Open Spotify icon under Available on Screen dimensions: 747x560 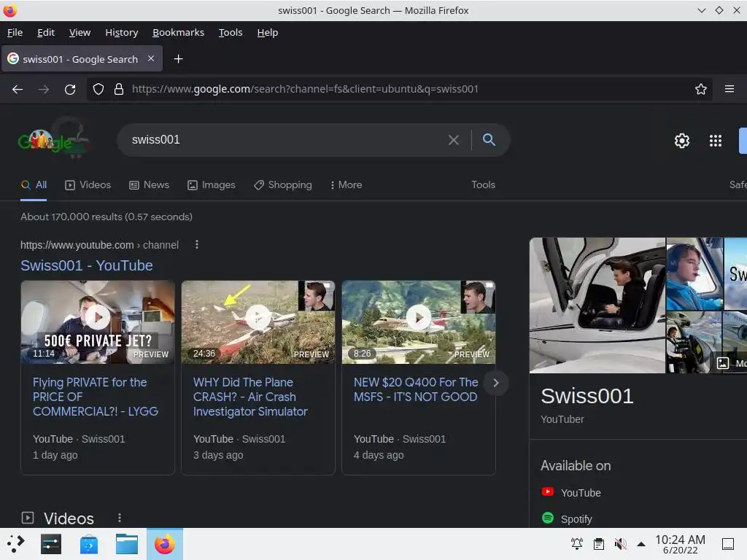point(548,518)
